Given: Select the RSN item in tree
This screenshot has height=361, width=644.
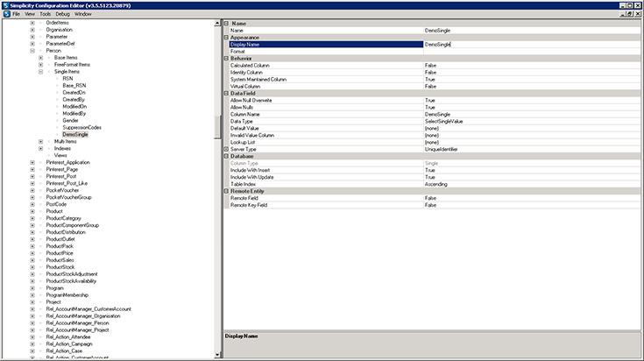Looking at the screenshot, I should 67,79.
